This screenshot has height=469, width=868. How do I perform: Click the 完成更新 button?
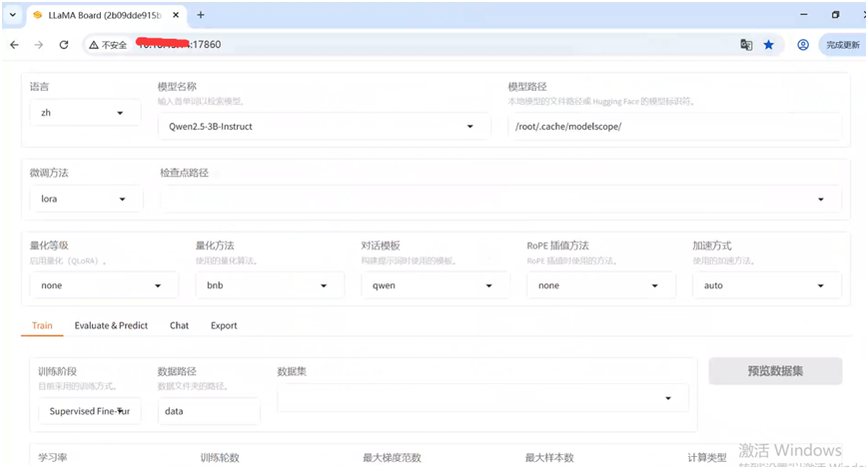(x=843, y=45)
